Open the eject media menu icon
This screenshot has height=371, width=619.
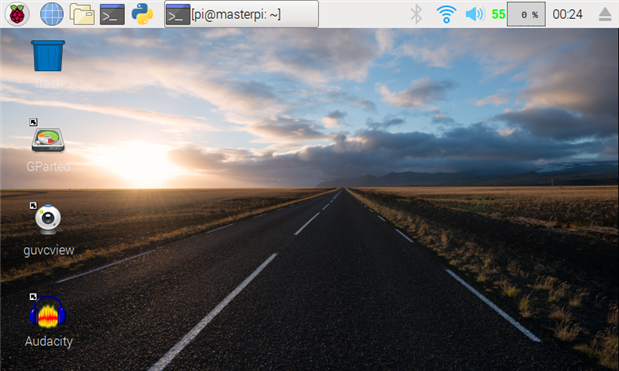click(605, 15)
